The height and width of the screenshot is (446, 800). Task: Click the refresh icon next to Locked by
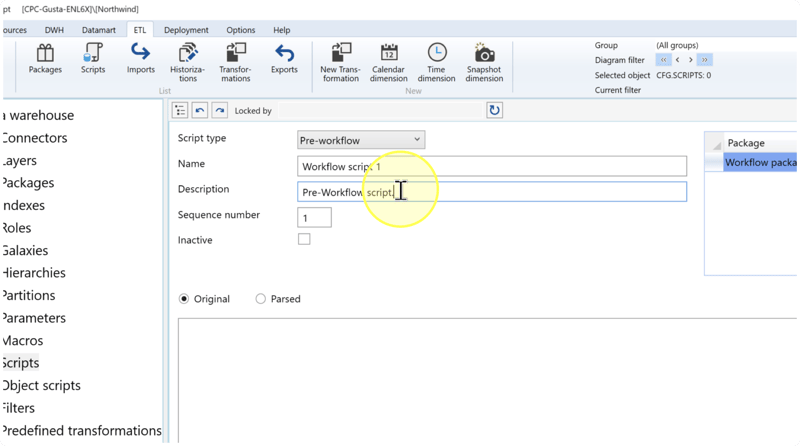tap(494, 110)
